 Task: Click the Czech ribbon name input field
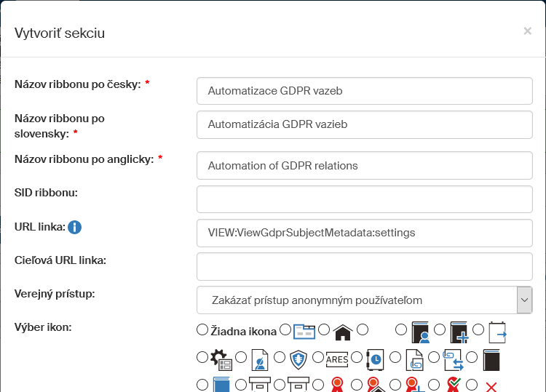click(364, 91)
